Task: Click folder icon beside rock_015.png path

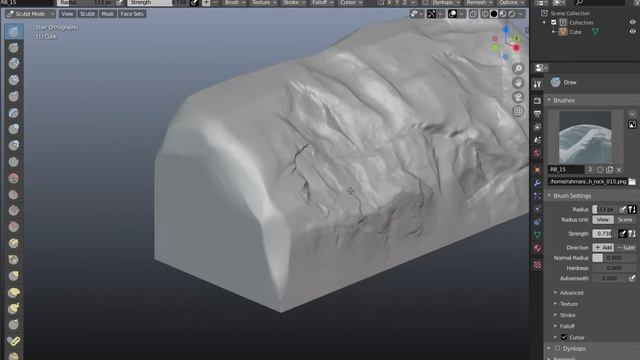Action: pyautogui.click(x=632, y=181)
